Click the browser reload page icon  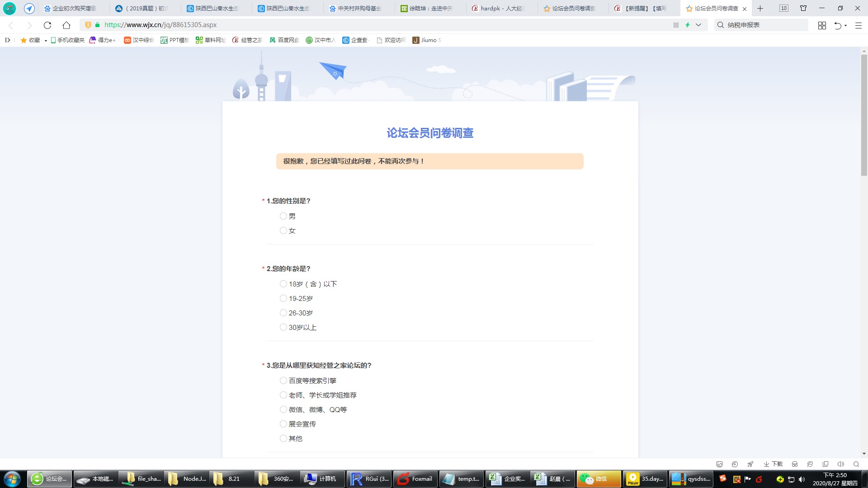click(x=47, y=25)
